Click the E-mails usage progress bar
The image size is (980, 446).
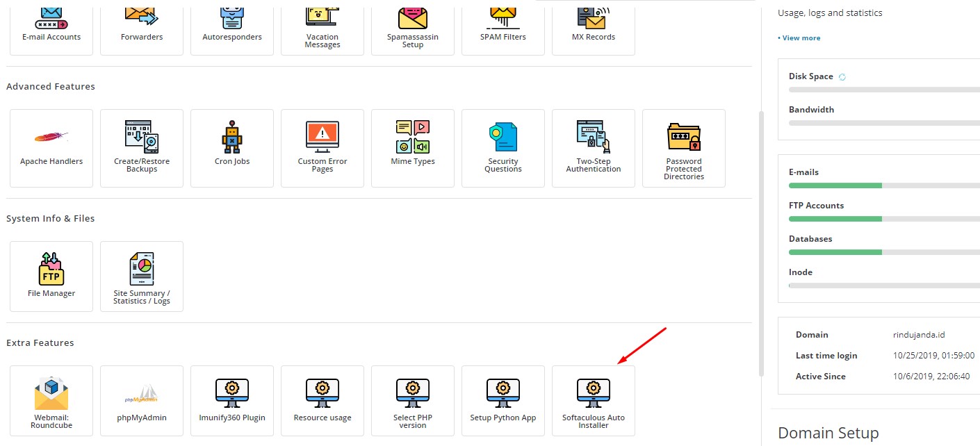[884, 185]
